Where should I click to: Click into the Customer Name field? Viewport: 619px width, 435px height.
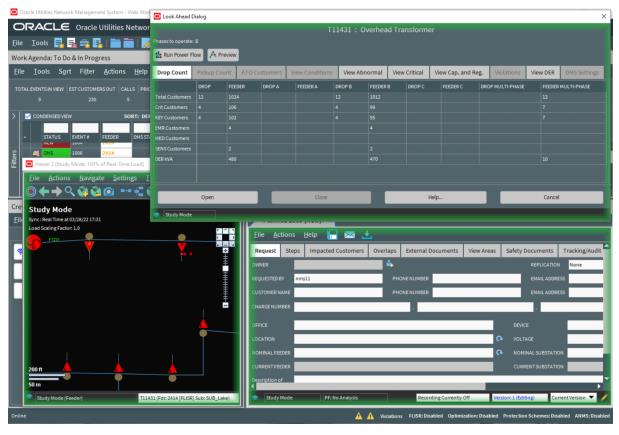(x=338, y=292)
